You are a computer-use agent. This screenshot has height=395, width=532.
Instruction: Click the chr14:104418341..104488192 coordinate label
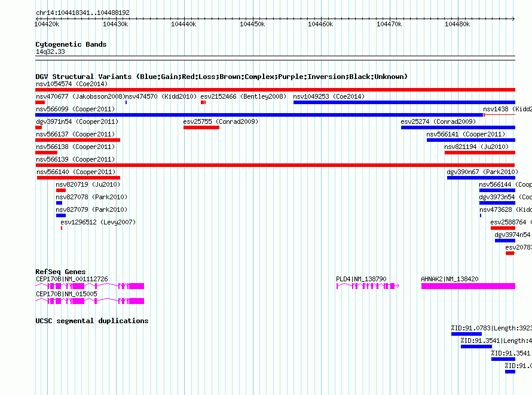coord(82,13)
